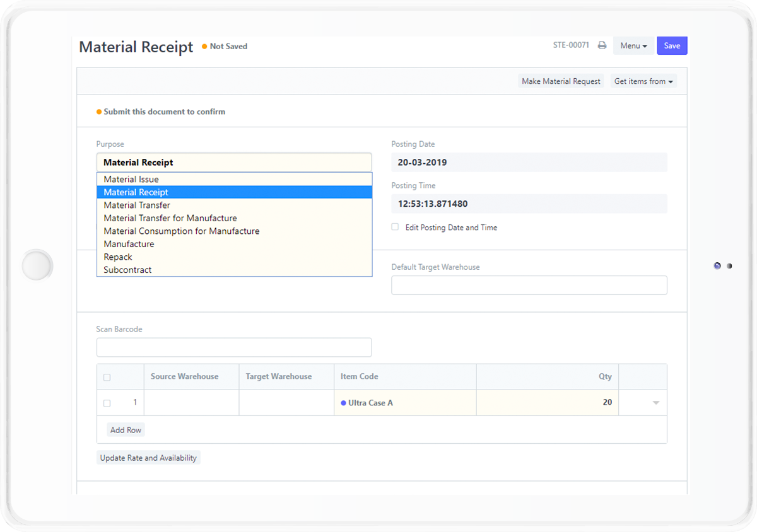757x532 pixels.
Task: Save the Material Receipt
Action: pyautogui.click(x=671, y=45)
